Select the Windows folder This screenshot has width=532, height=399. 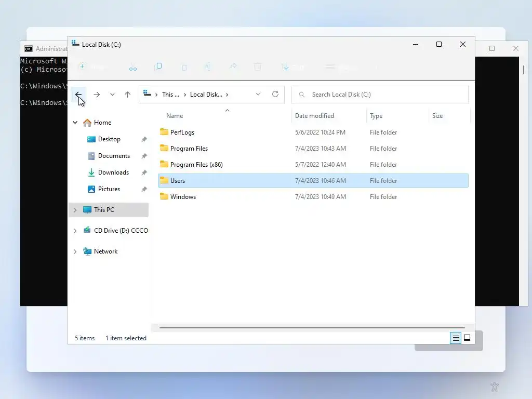click(x=313, y=197)
